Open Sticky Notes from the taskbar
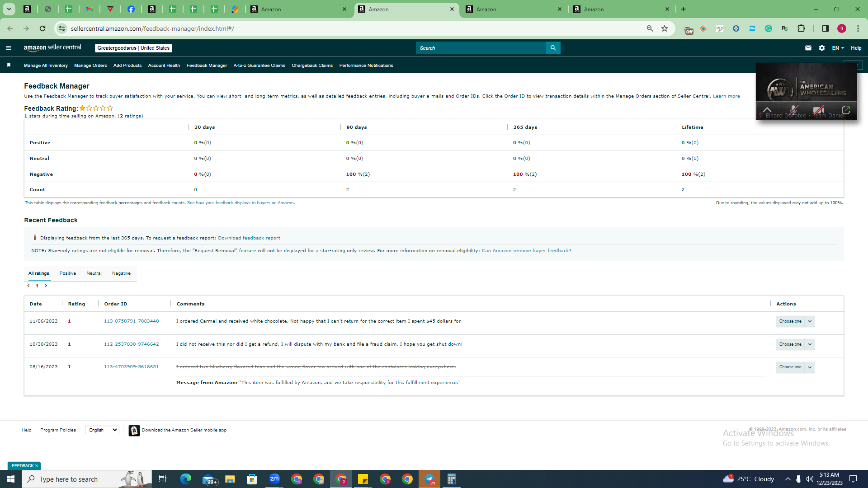 363,479
